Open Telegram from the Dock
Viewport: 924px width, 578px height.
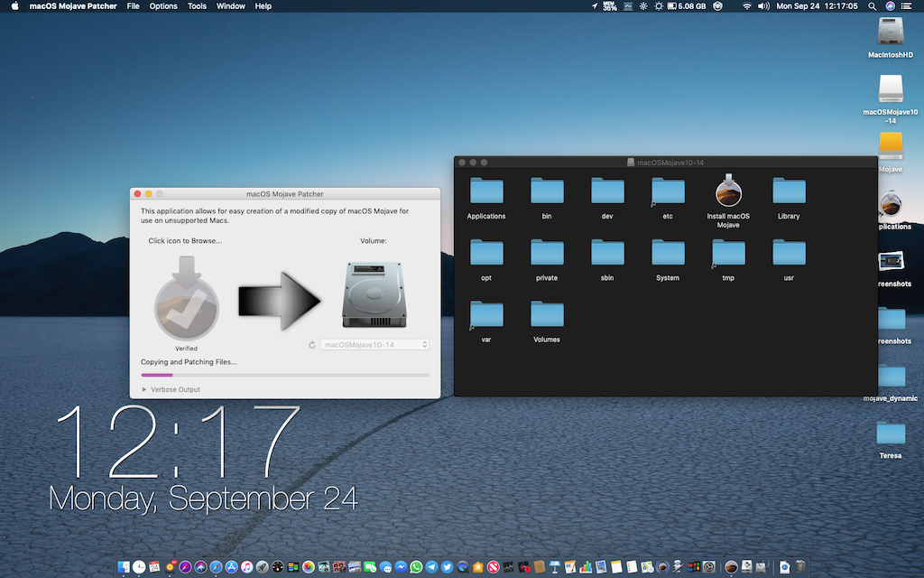(x=431, y=567)
